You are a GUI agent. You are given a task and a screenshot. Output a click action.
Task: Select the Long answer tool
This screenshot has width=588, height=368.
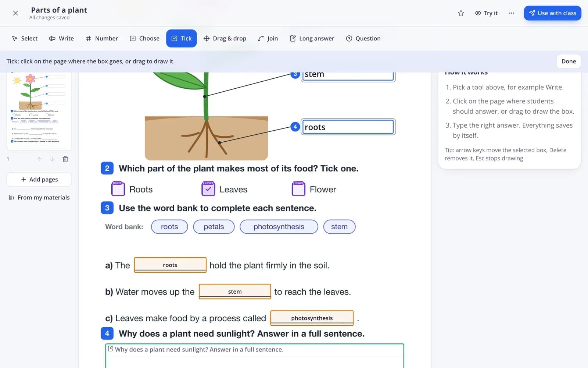coord(312,39)
